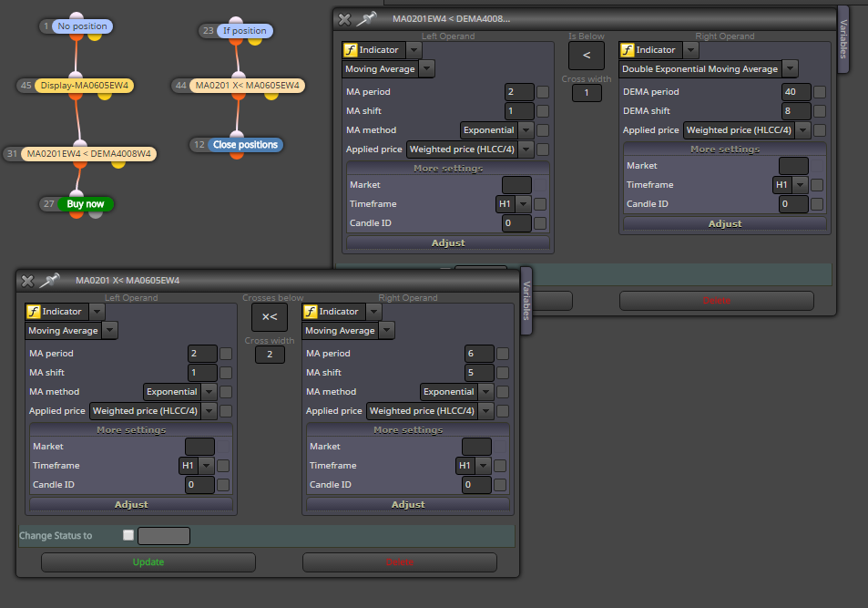Click the pin icon in MA0201 X< MA0605EW4 window
The image size is (868, 608).
tap(50, 281)
